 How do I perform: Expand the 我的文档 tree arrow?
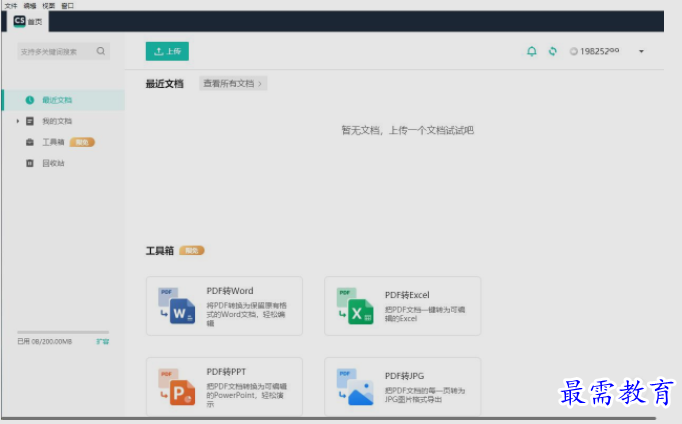coord(18,121)
